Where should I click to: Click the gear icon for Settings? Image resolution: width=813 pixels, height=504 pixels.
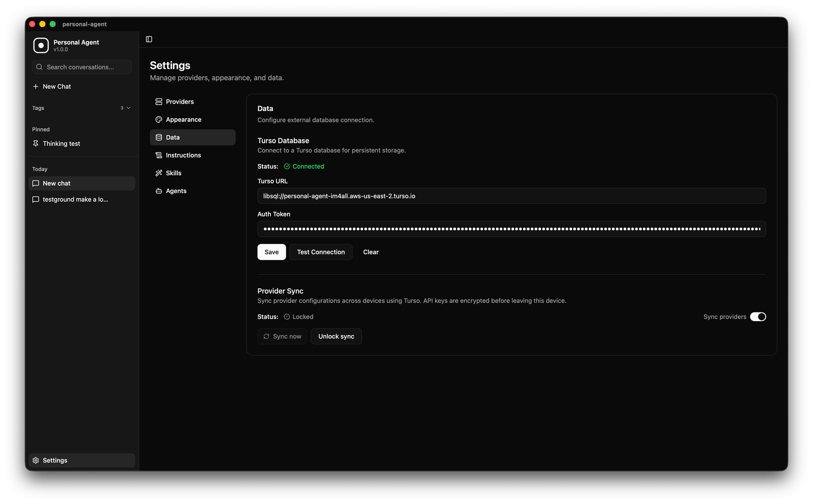(x=36, y=460)
